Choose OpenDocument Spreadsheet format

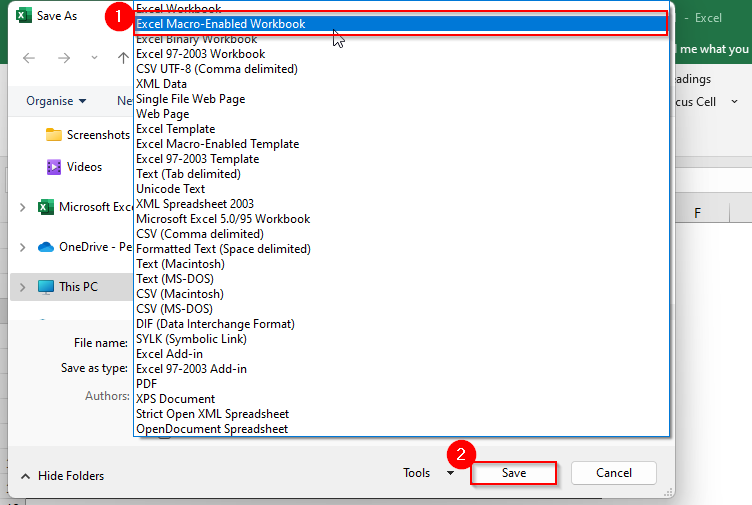tap(401, 428)
